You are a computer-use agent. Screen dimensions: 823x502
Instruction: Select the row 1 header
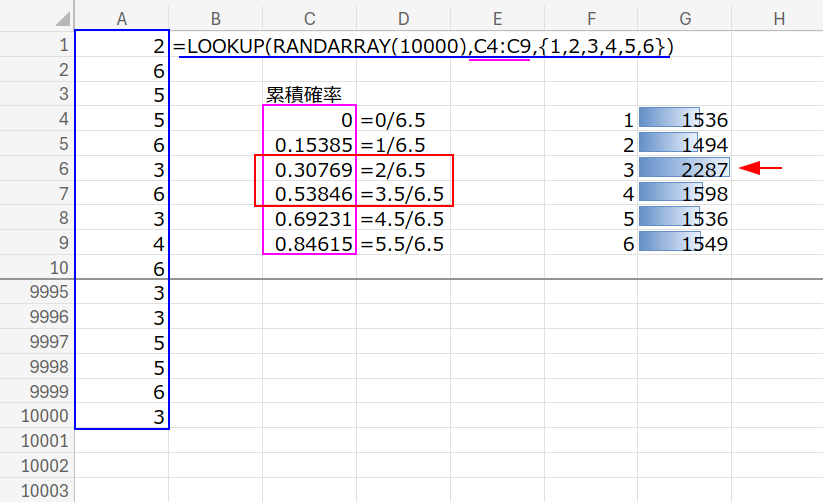tap(36, 46)
